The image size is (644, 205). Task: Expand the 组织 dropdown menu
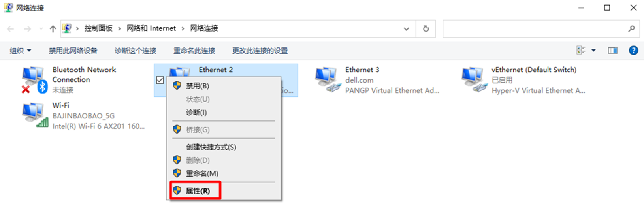coord(21,51)
